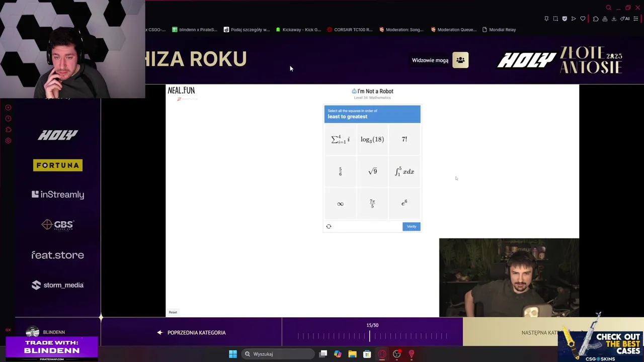Bookmark page with heart icon
This screenshot has height=362, width=644.
pyautogui.click(x=583, y=19)
